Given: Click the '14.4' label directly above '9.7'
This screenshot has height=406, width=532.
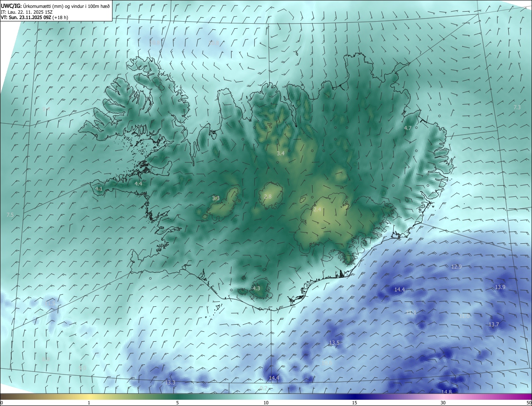Looking at the screenshot, I should (274, 377).
